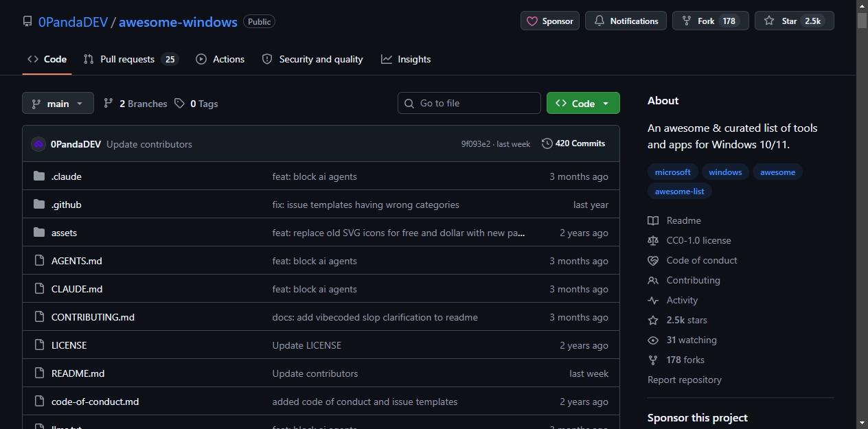This screenshot has width=868, height=429.
Task: Click the fork icon in Fork button
Action: [687, 21]
